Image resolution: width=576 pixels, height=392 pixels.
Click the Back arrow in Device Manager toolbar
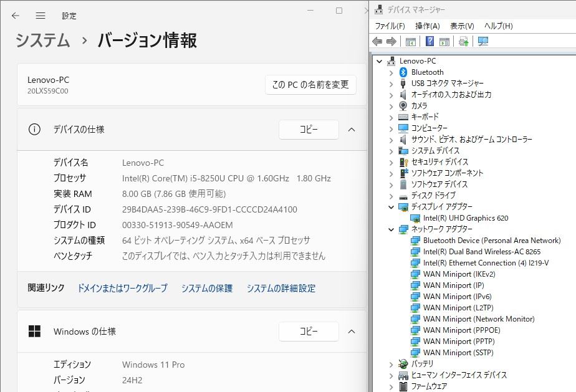point(377,41)
